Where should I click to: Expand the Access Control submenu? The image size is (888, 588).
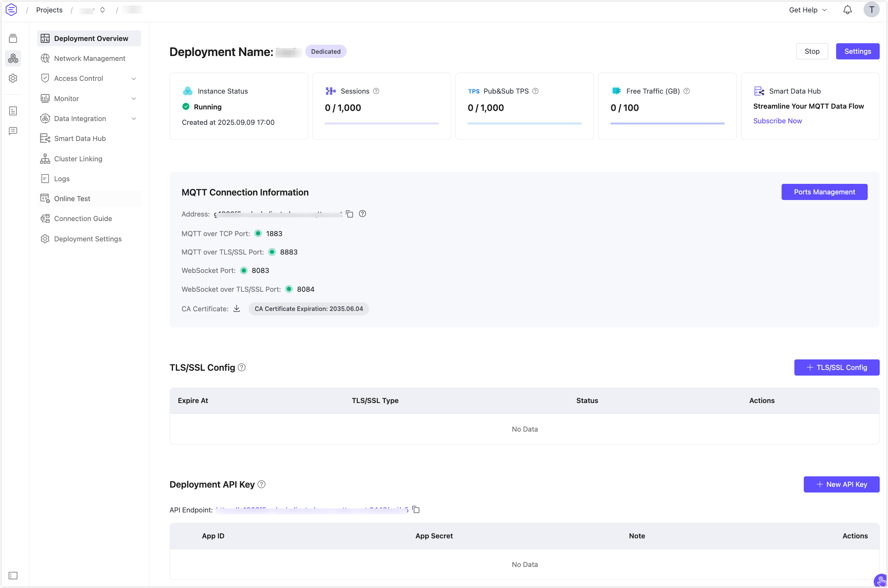pos(133,79)
